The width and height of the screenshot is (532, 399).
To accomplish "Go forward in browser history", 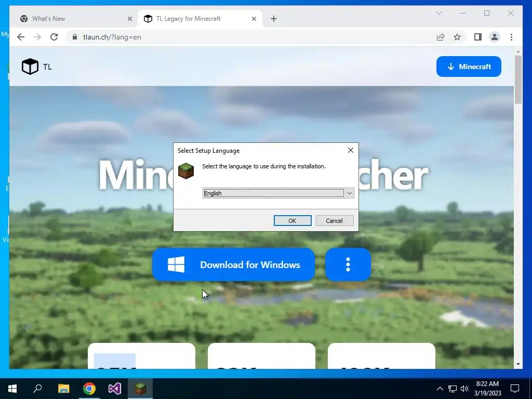I will tap(37, 37).
